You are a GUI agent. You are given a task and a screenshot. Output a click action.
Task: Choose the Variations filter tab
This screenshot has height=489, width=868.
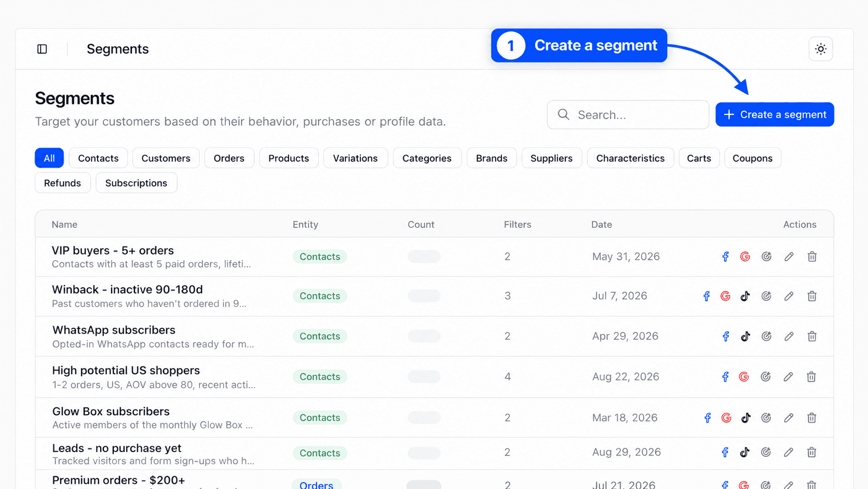355,158
